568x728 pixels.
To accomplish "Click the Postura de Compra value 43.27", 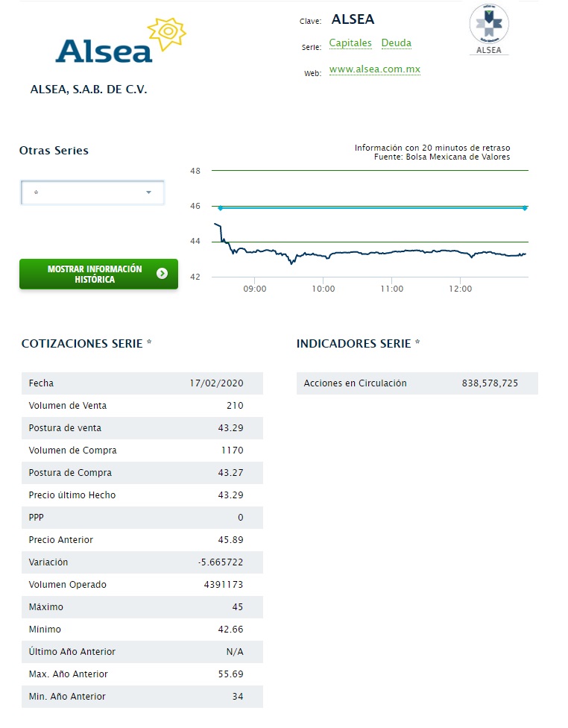I will coord(230,473).
